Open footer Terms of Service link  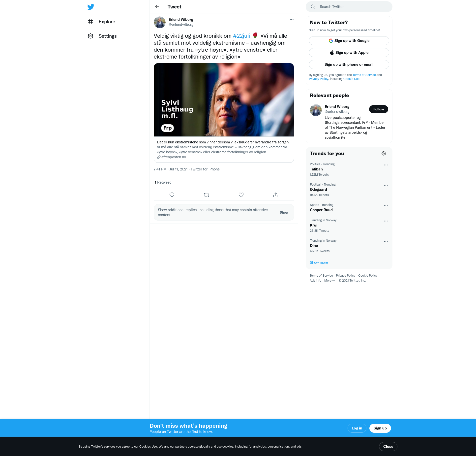pos(321,276)
